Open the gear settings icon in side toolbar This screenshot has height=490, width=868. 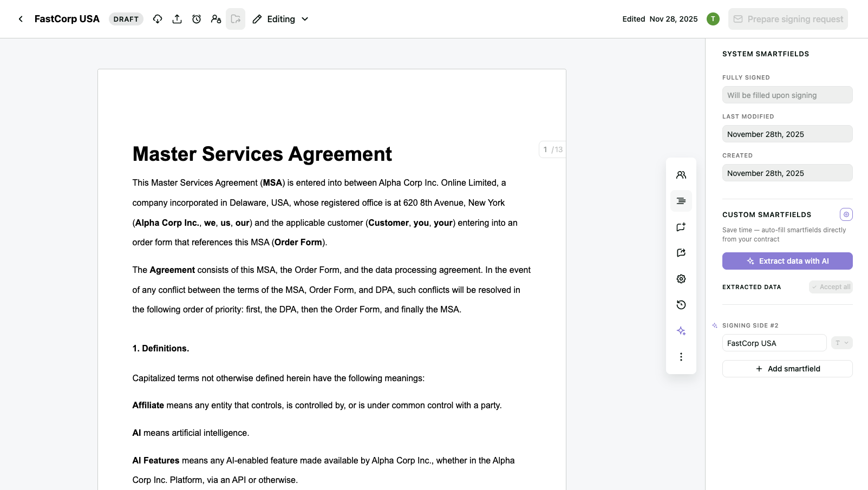tap(681, 279)
